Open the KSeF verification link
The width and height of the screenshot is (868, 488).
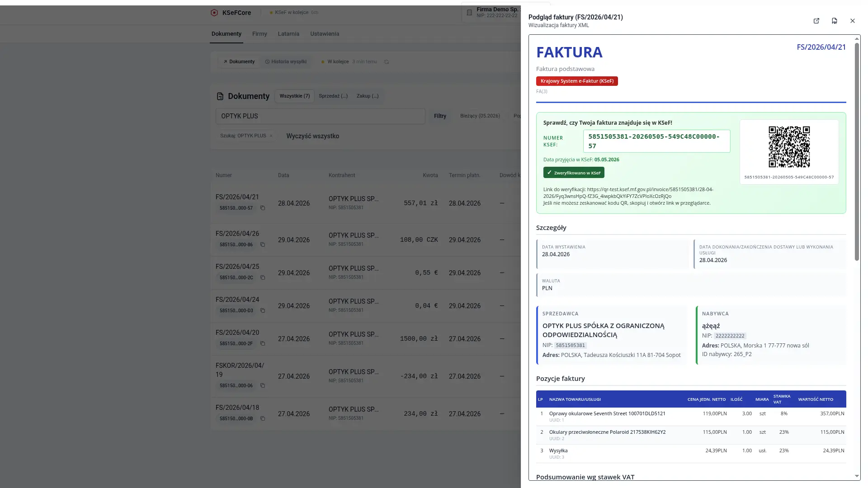coord(628,193)
